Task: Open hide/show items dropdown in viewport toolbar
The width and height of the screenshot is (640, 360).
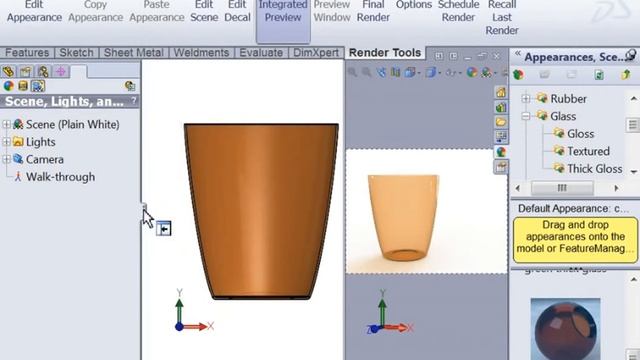Action: (453, 73)
